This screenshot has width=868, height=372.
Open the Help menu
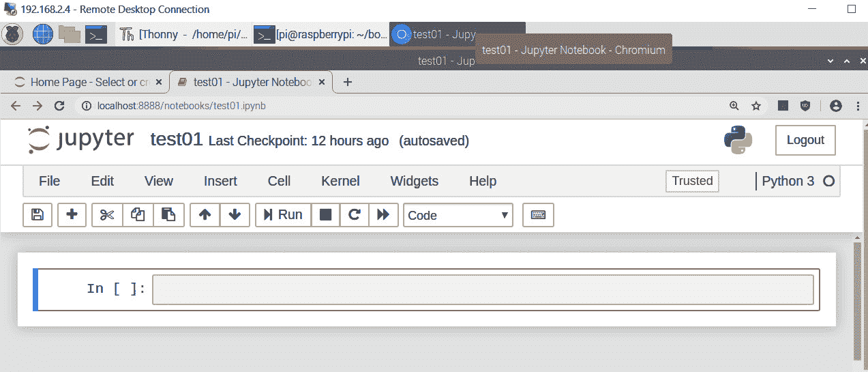point(483,181)
